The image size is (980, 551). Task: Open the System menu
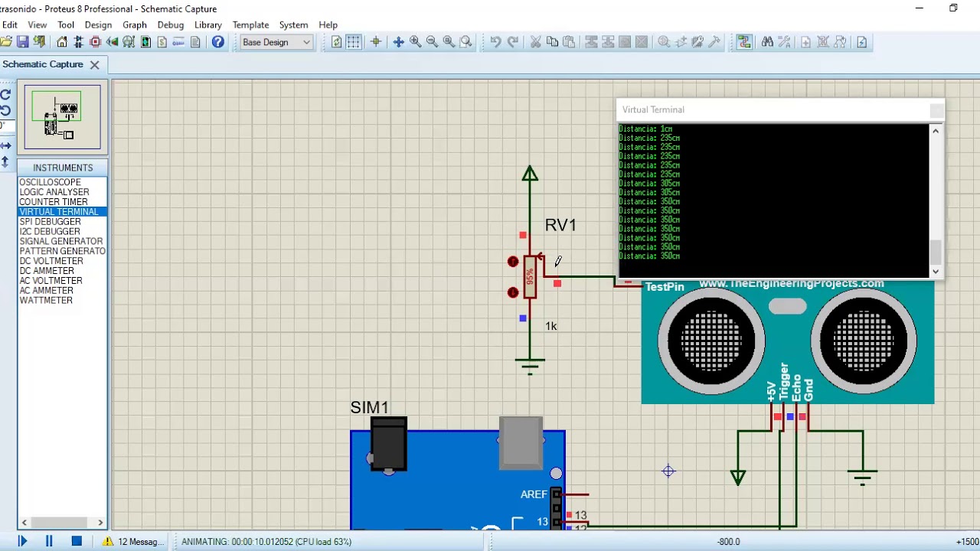[293, 24]
